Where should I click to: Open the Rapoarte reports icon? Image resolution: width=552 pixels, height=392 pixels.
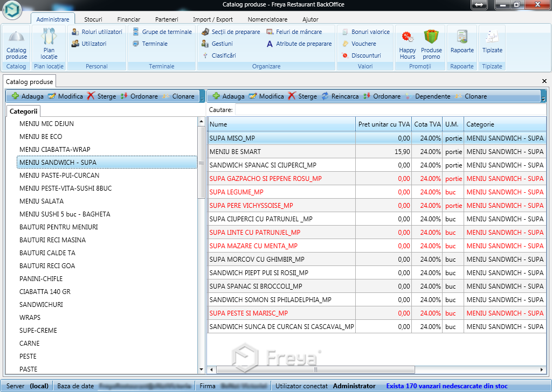461,42
